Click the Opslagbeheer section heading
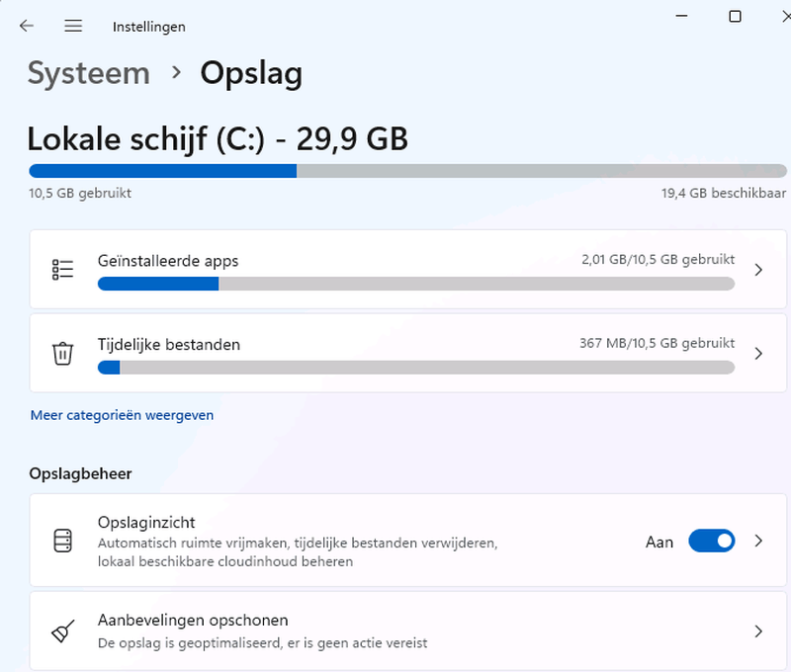The image size is (791, 672). pyautogui.click(x=81, y=474)
